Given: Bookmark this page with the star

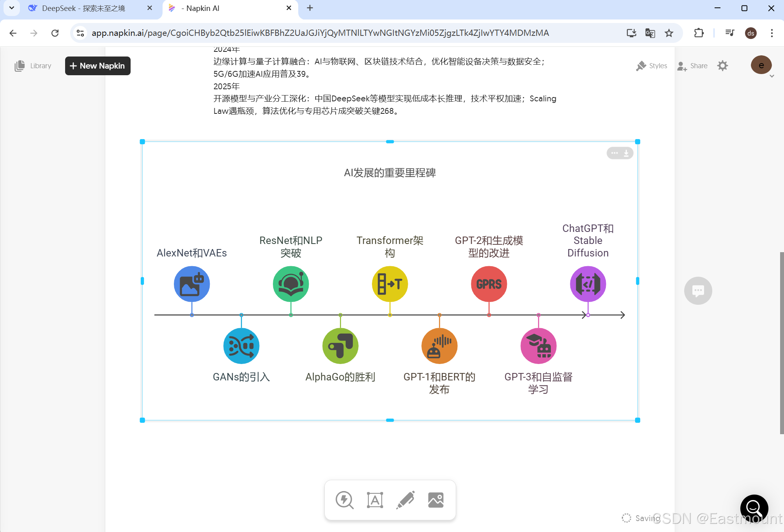Looking at the screenshot, I should click(x=669, y=33).
